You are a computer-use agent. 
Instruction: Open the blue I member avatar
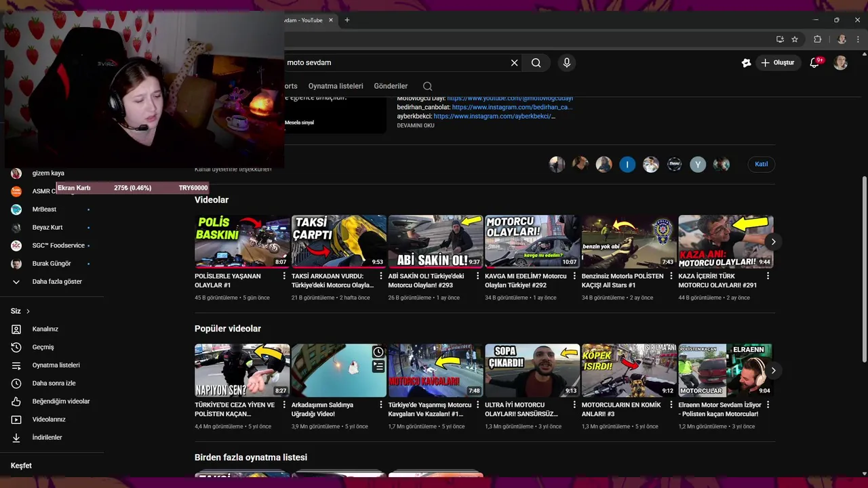point(627,165)
